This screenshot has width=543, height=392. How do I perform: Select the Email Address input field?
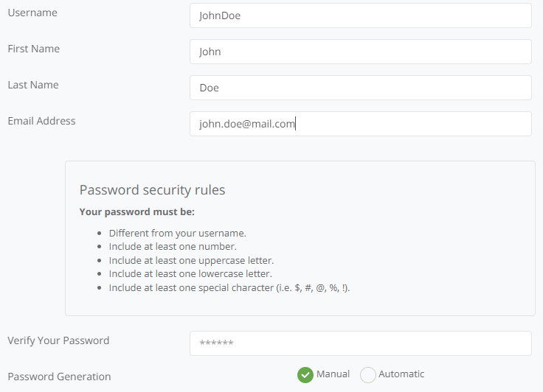pyautogui.click(x=360, y=124)
